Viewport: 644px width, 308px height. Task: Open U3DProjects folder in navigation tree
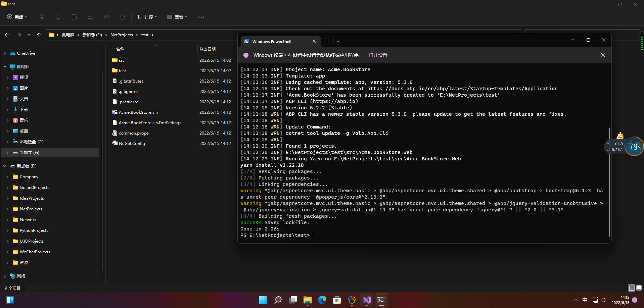pyautogui.click(x=32, y=241)
